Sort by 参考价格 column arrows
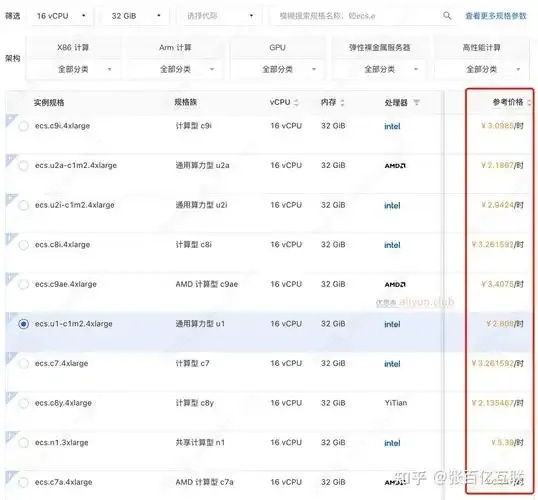 (x=529, y=102)
